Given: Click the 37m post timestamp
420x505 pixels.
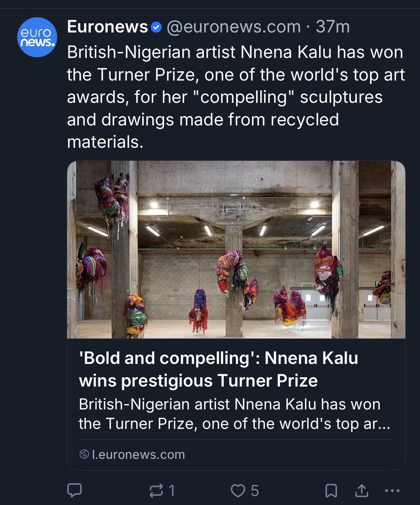Looking at the screenshot, I should pyautogui.click(x=333, y=27).
